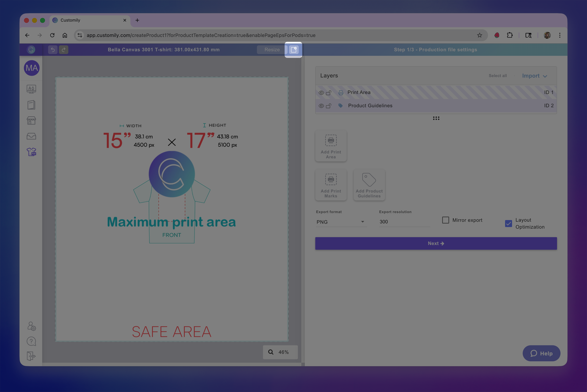Click the redo arrow icon

point(64,50)
